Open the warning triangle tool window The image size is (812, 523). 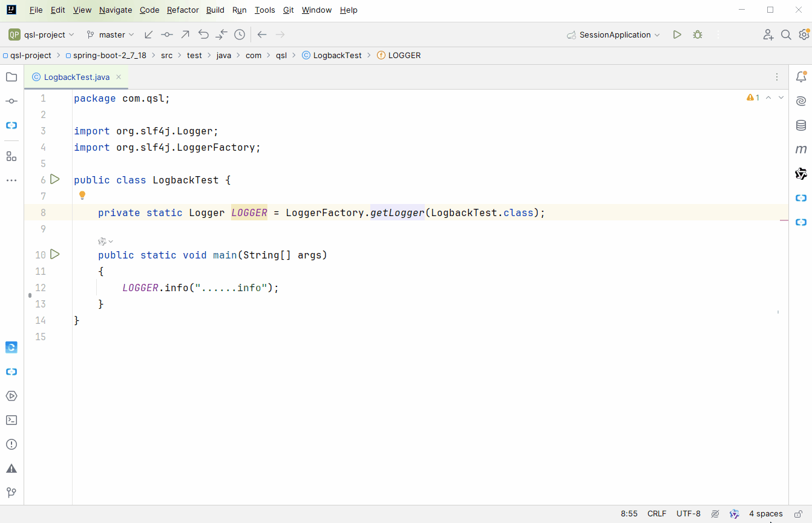pyautogui.click(x=11, y=469)
